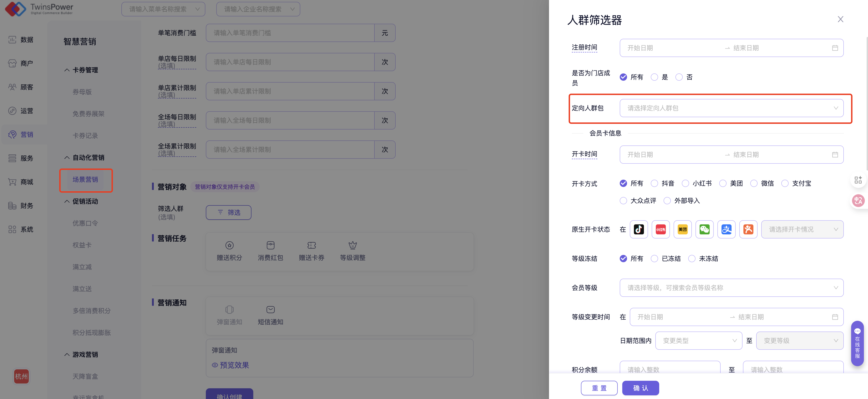Select 抖音 as 开卡方式

click(654, 183)
